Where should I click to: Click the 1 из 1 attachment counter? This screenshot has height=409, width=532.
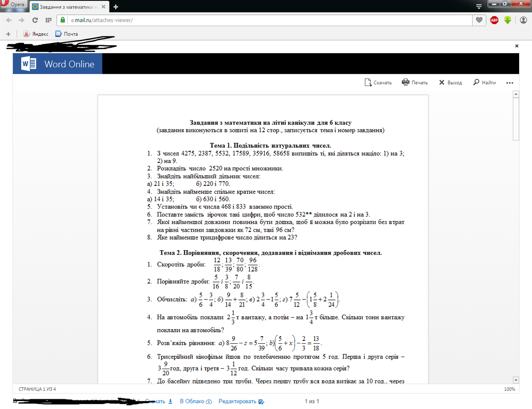[312, 401]
